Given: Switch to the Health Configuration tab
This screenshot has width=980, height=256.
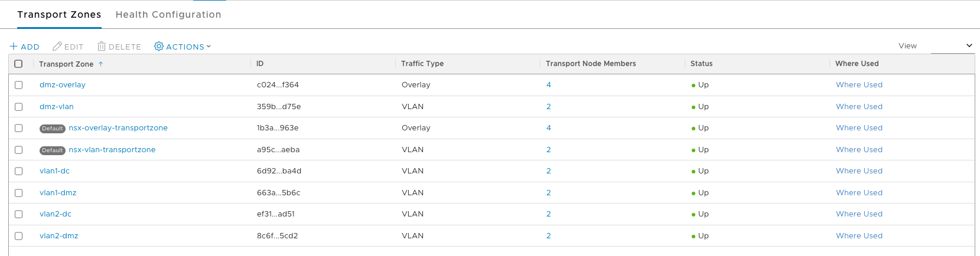Looking at the screenshot, I should (x=168, y=15).
